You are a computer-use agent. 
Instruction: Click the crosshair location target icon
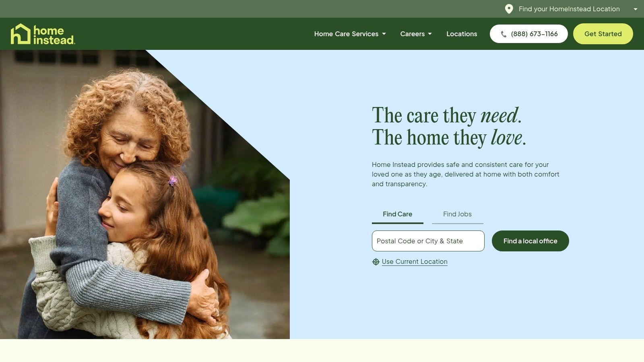click(x=376, y=262)
